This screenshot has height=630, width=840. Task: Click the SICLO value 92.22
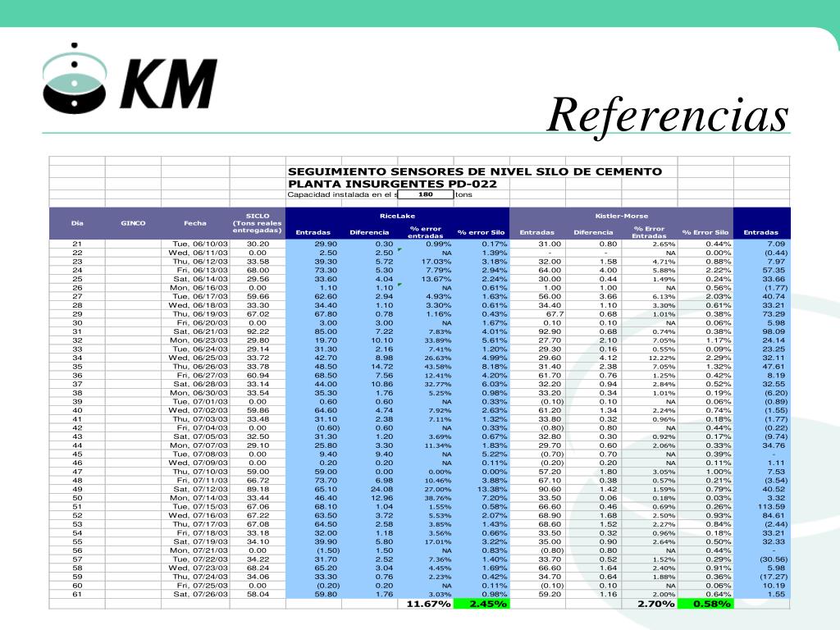pyautogui.click(x=258, y=331)
